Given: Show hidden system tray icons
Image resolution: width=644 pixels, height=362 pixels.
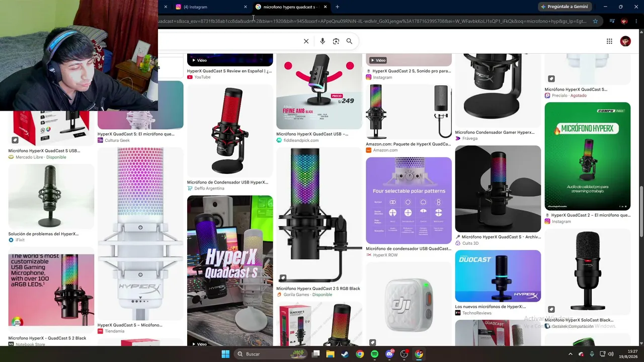Looking at the screenshot, I should pos(570,354).
